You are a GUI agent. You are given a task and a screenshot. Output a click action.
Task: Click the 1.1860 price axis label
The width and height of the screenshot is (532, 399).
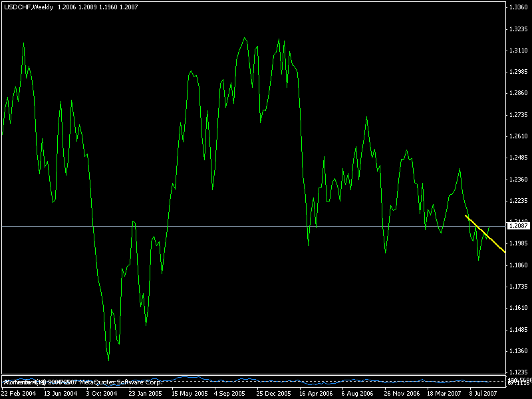tap(519, 265)
